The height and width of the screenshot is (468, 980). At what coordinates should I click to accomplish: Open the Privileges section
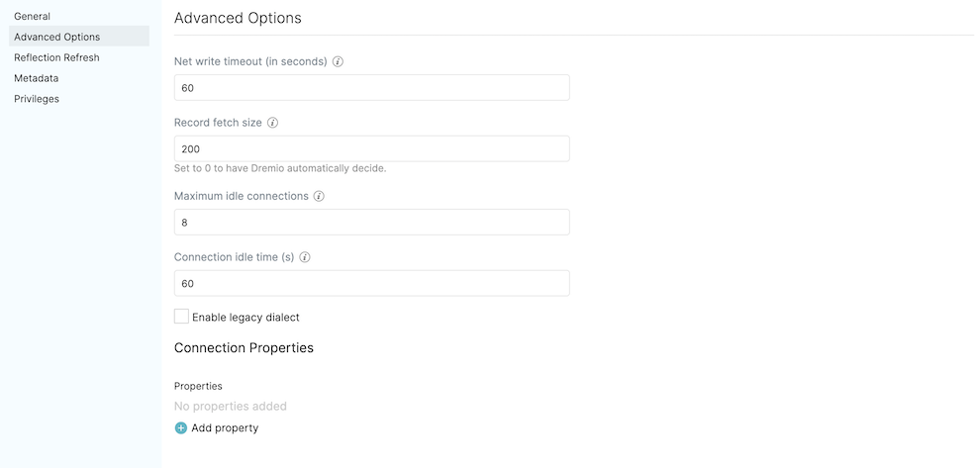click(37, 99)
